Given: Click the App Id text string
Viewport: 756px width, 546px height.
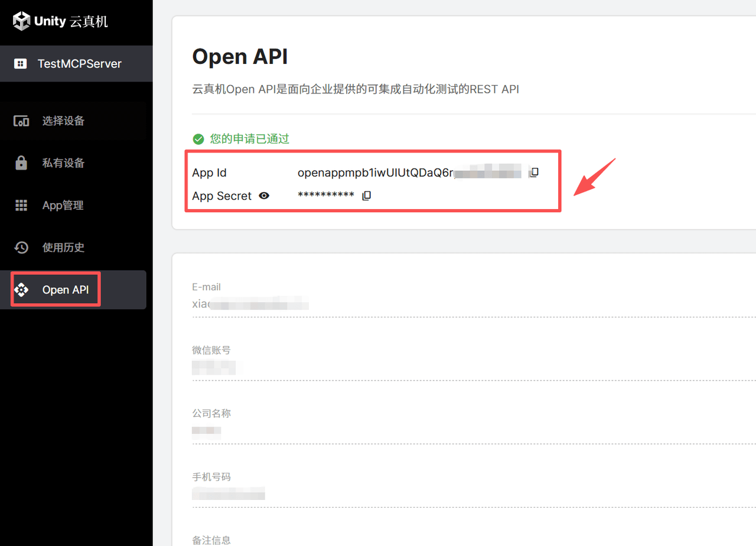Looking at the screenshot, I should (376, 173).
